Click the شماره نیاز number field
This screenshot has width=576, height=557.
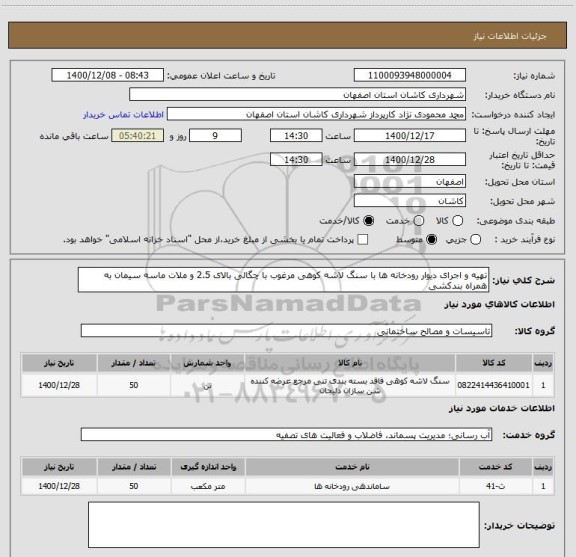(410, 75)
